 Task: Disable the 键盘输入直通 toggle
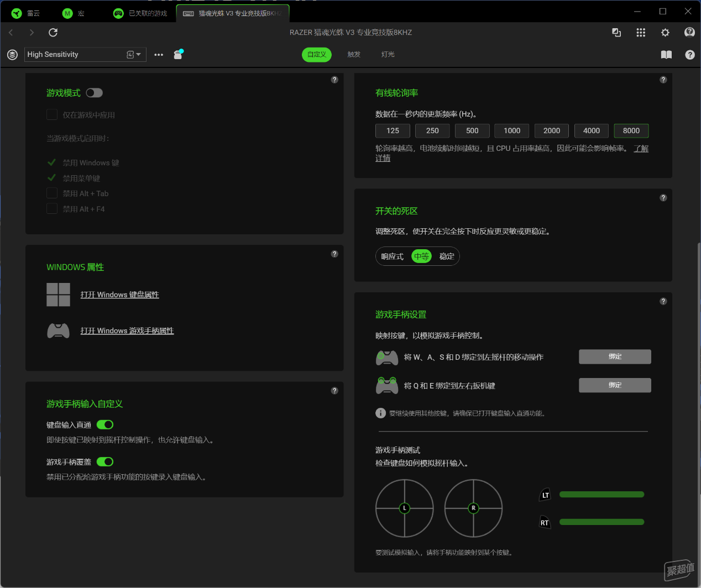click(x=105, y=425)
